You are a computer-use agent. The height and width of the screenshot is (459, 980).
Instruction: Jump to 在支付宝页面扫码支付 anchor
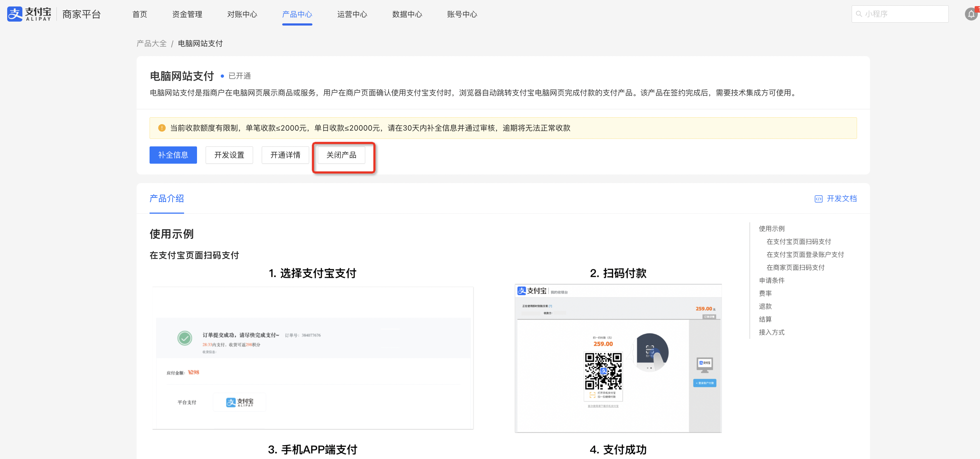click(x=798, y=242)
